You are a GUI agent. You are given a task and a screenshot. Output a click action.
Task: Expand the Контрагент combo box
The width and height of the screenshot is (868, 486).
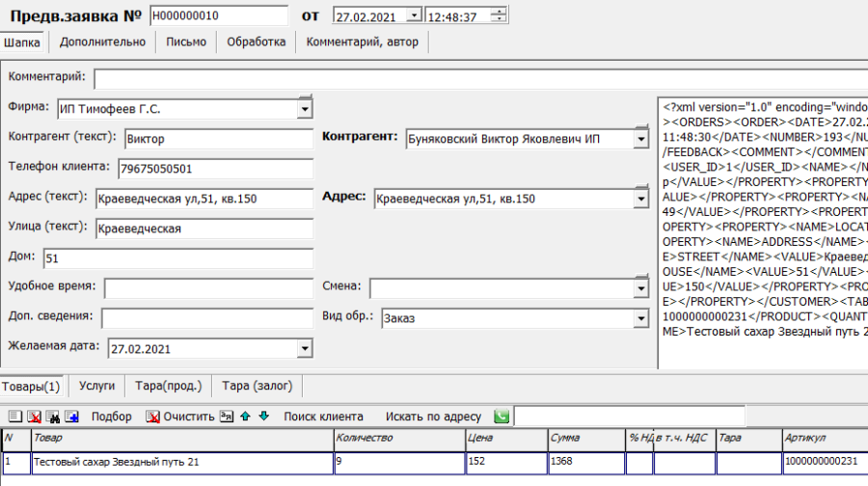point(640,140)
